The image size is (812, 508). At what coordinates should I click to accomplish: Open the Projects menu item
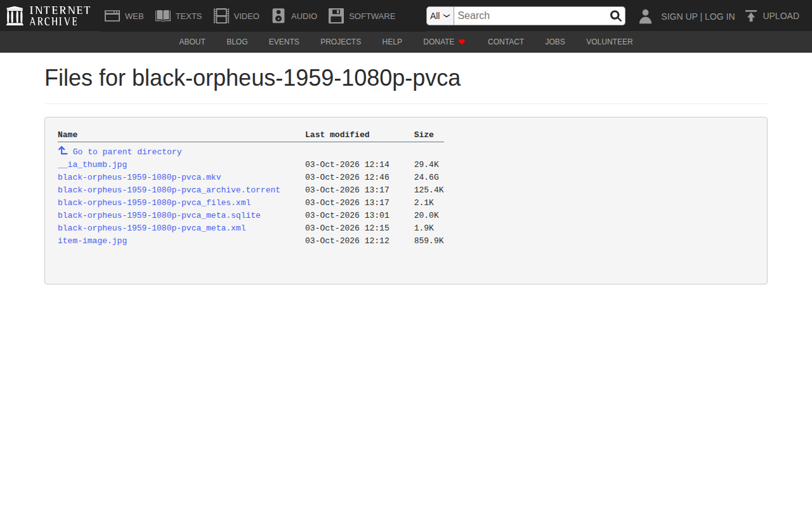point(341,42)
